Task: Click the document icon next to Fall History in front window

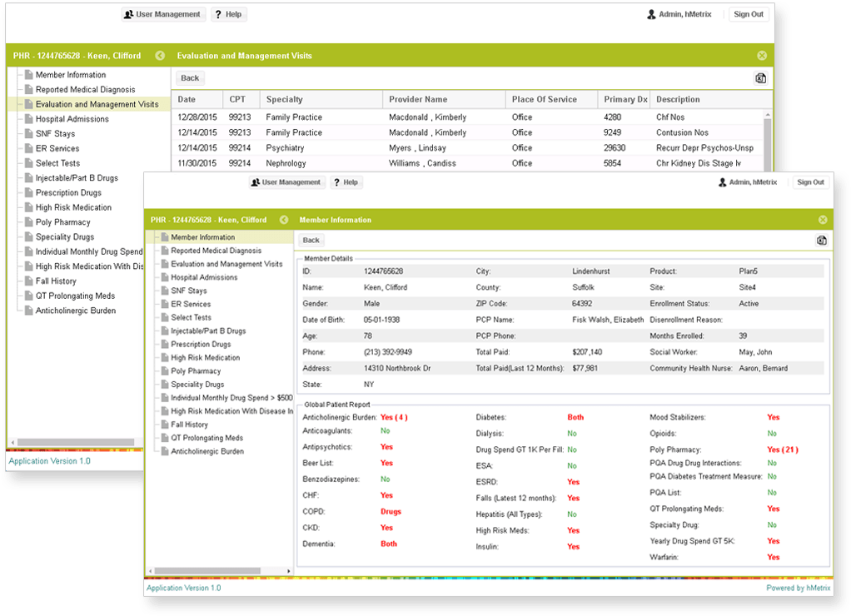Action: 164,425
